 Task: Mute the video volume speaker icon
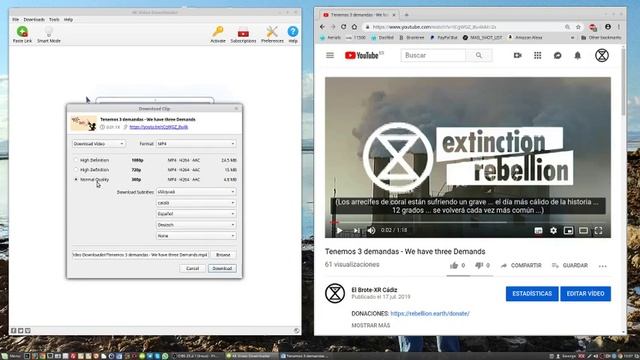click(x=371, y=230)
